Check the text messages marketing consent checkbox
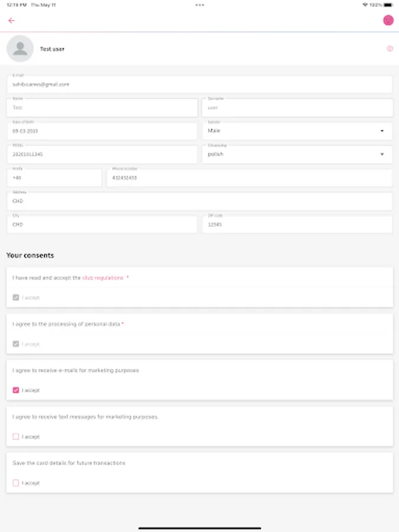The height and width of the screenshot is (532, 399). coord(16,437)
